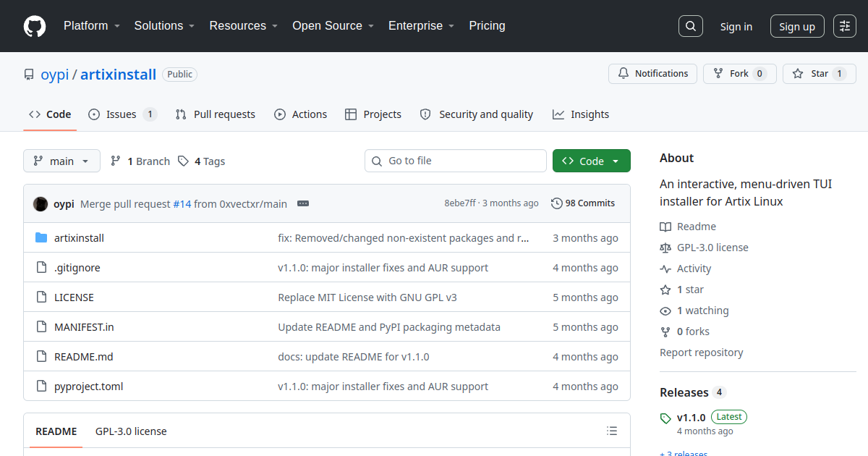Open the oypi owner link
Viewport: 868px width, 456px height.
54,74
